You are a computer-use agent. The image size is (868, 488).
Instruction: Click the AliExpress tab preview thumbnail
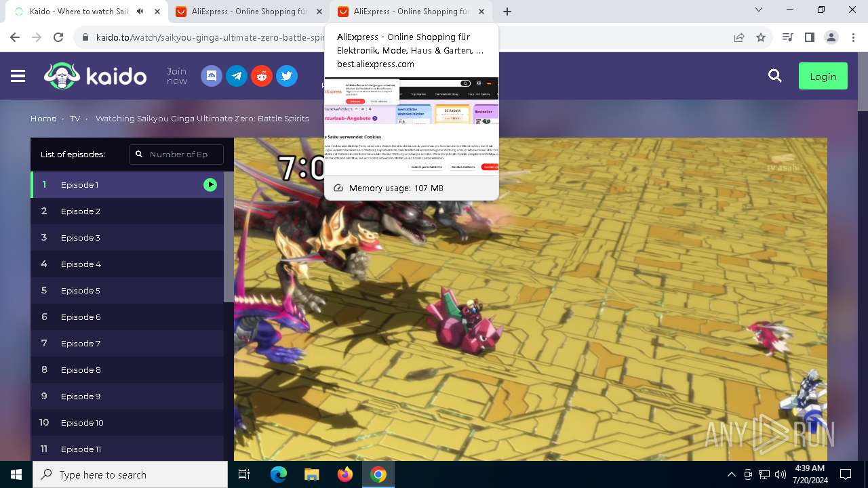tap(412, 126)
